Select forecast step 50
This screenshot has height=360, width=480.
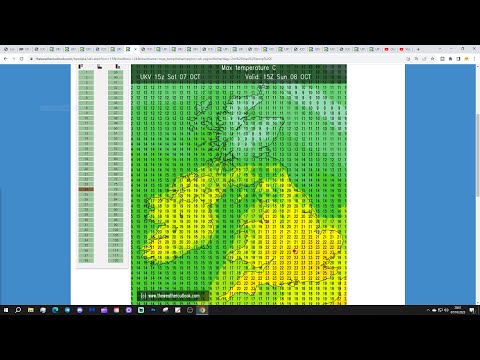tap(116, 128)
